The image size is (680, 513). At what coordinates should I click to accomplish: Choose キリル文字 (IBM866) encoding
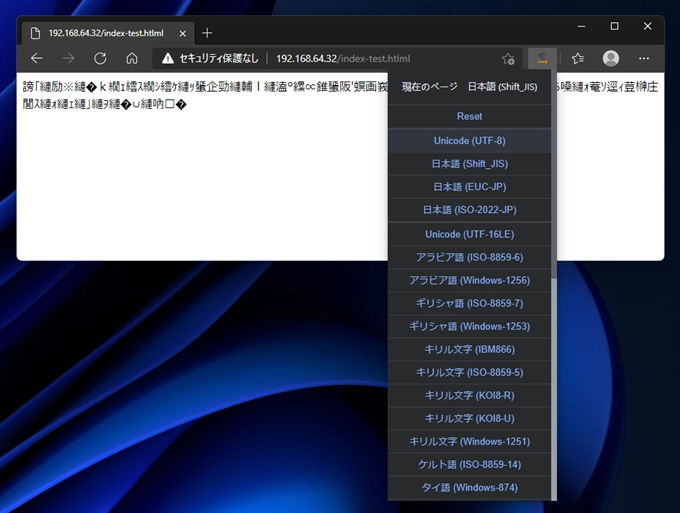pos(469,349)
